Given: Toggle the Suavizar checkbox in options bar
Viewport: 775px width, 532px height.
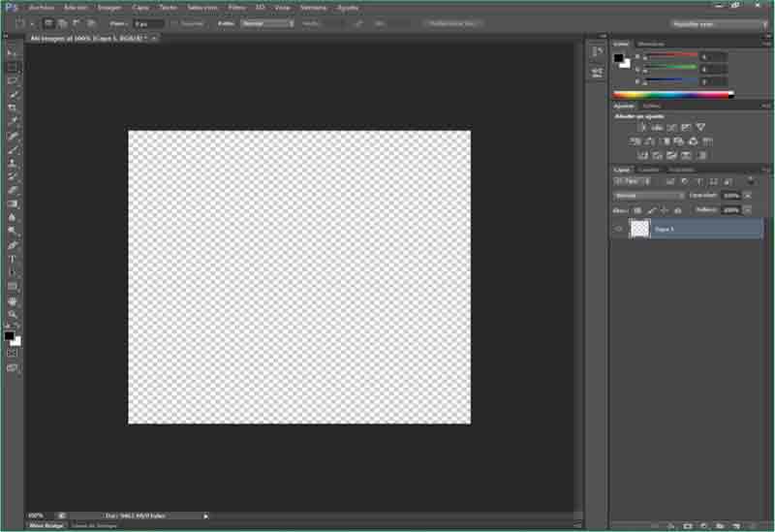Looking at the screenshot, I should [x=173, y=22].
